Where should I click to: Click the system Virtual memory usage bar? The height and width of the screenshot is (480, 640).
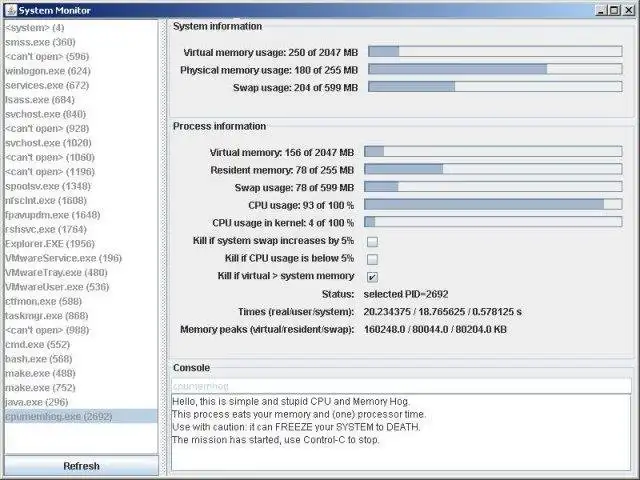coord(495,51)
